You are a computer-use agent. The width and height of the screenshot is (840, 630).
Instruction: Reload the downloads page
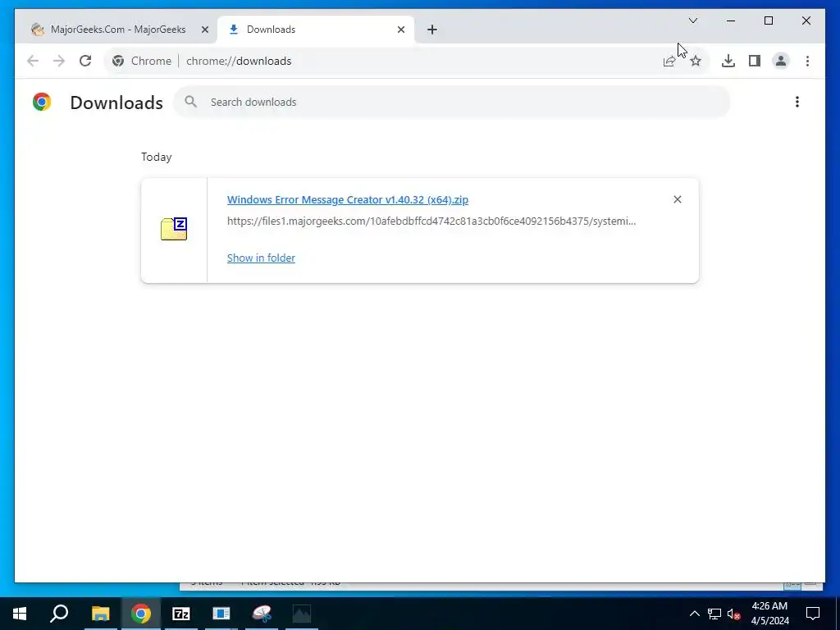85,61
